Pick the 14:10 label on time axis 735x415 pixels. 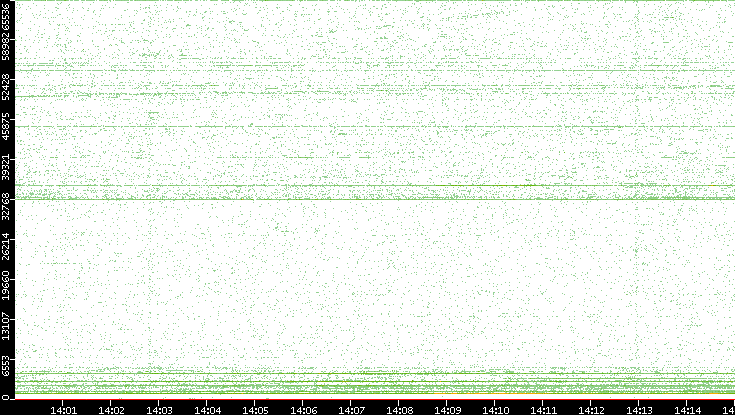(495, 410)
